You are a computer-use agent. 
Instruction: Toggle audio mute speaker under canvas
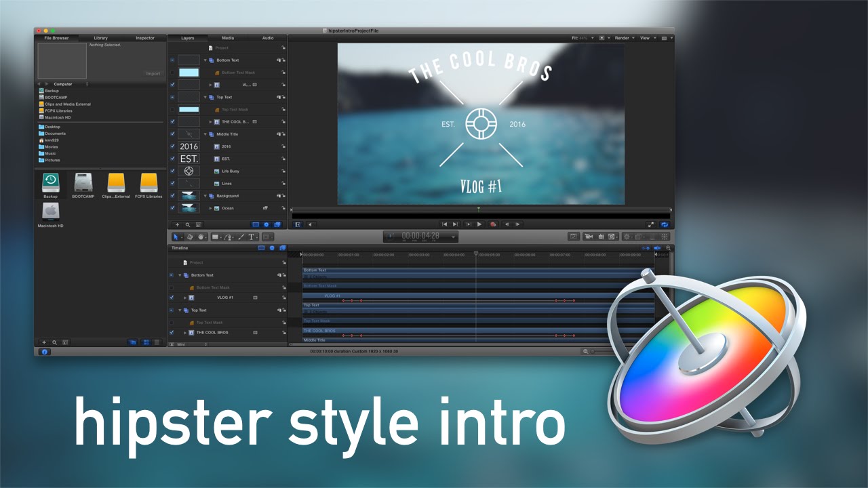311,224
